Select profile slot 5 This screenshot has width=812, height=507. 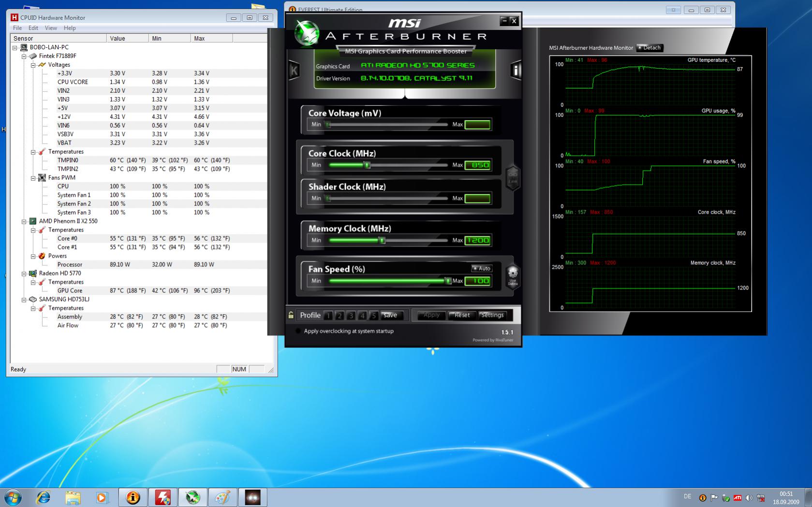(x=373, y=316)
